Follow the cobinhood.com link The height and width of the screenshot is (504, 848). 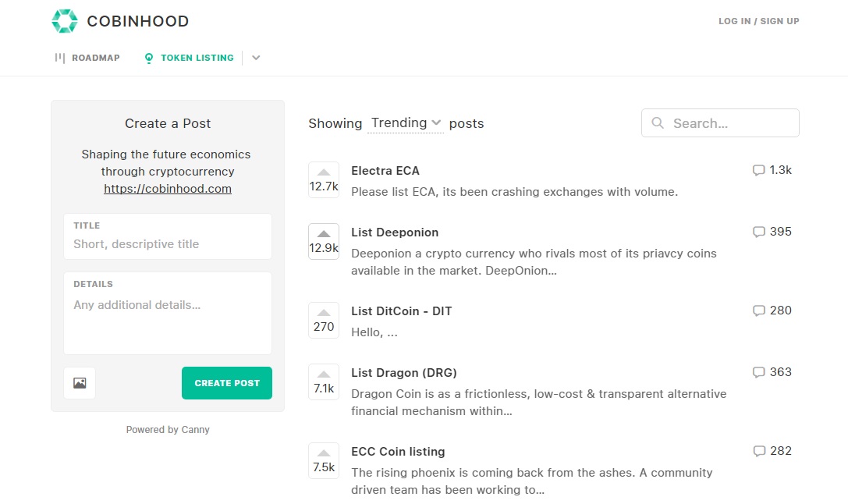point(168,189)
